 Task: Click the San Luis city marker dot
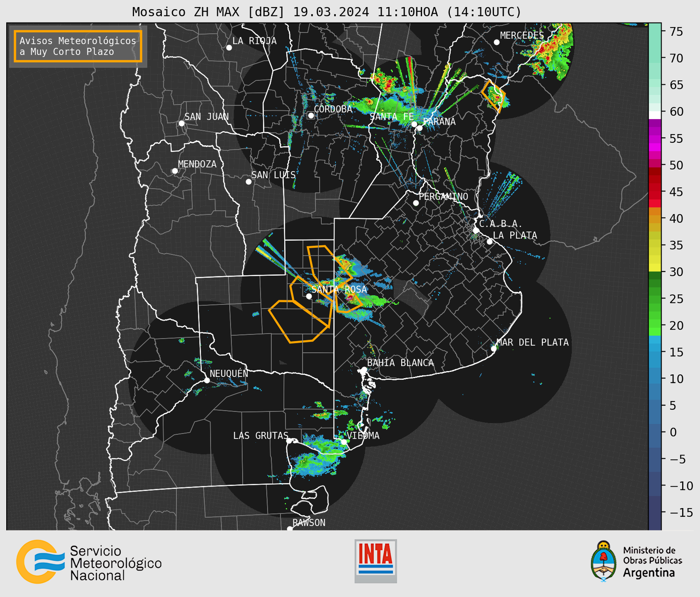pos(249,182)
